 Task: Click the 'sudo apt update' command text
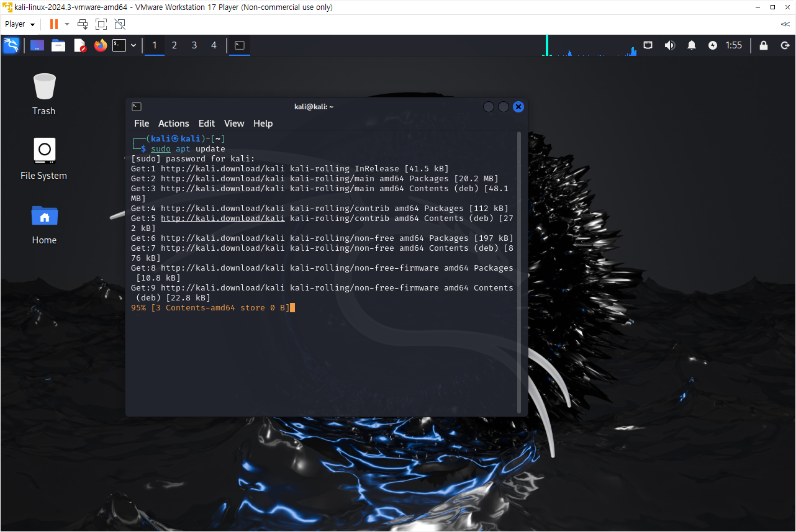click(188, 149)
